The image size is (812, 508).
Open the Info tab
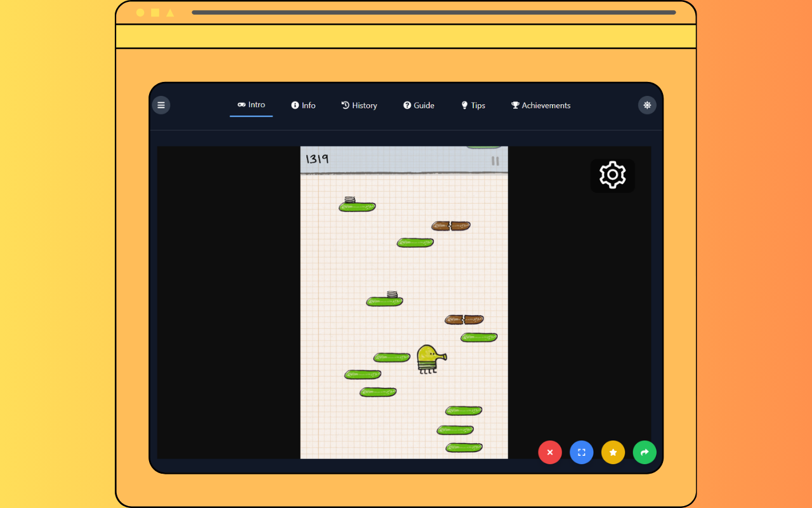303,105
